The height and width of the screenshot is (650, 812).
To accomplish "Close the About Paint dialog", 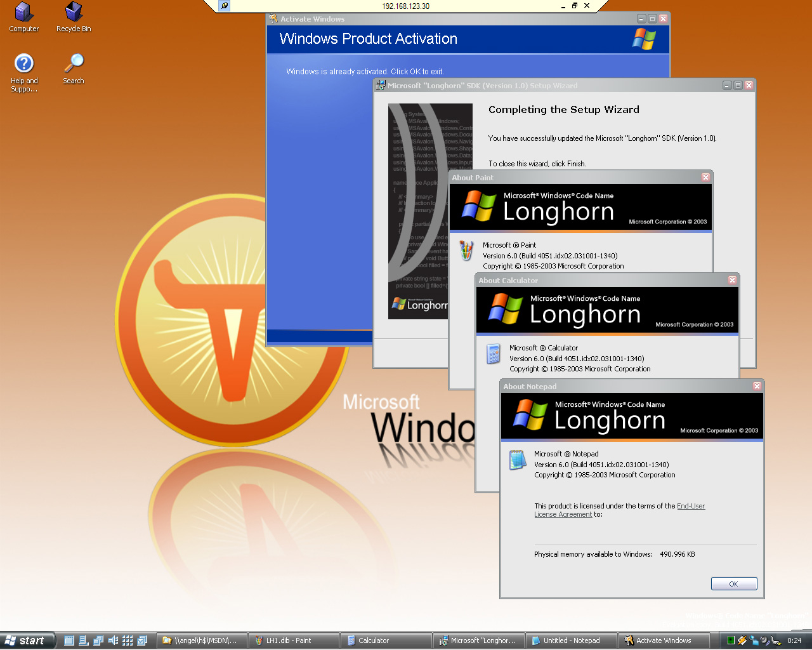I will pos(705,178).
